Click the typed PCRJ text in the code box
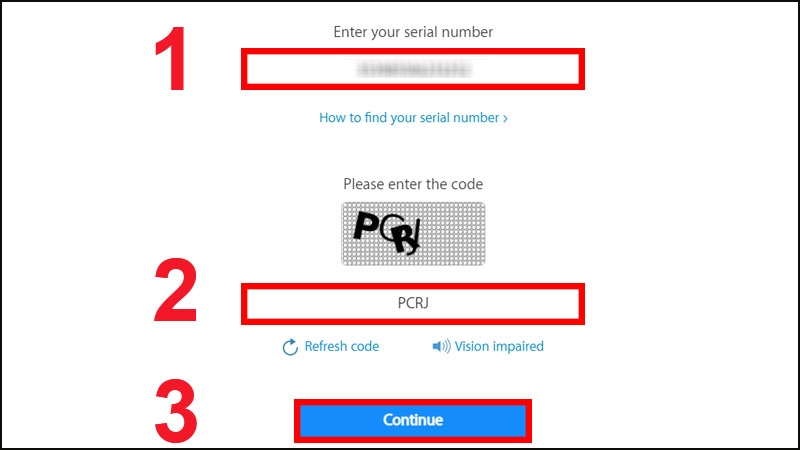Viewport: 800px width, 450px height. tap(412, 304)
